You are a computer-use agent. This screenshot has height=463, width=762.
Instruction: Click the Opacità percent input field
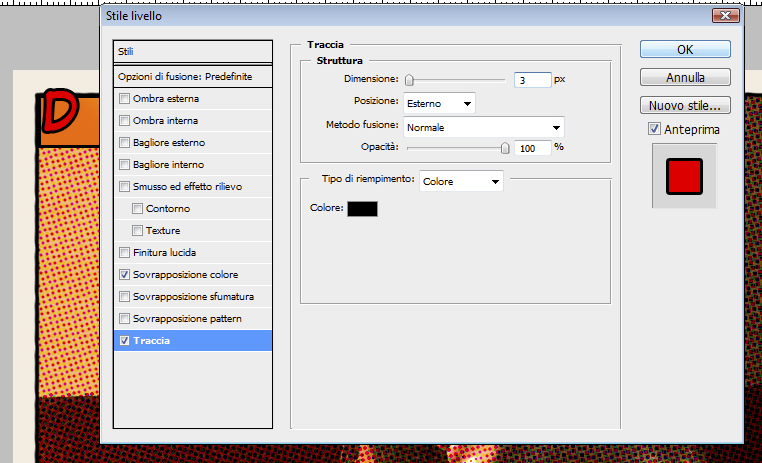533,148
